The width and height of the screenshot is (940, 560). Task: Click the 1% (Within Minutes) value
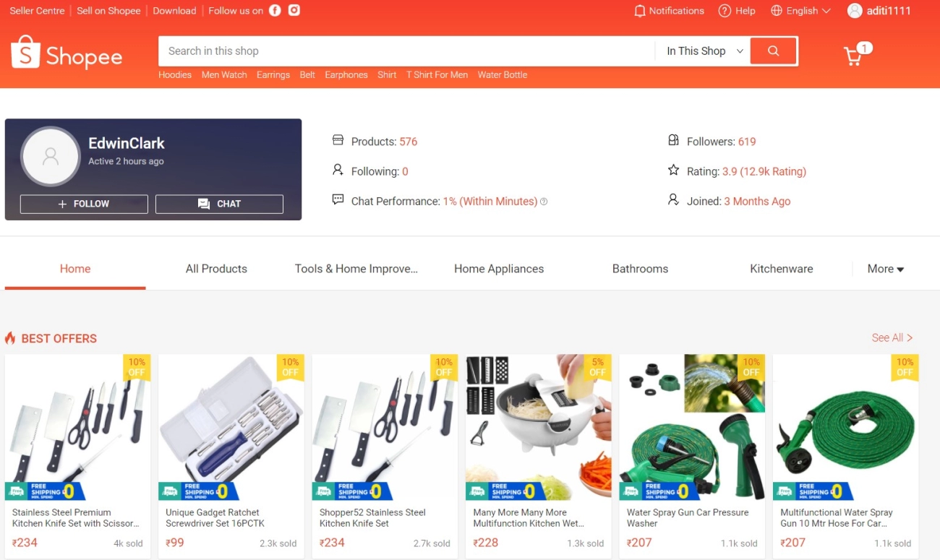(x=490, y=202)
